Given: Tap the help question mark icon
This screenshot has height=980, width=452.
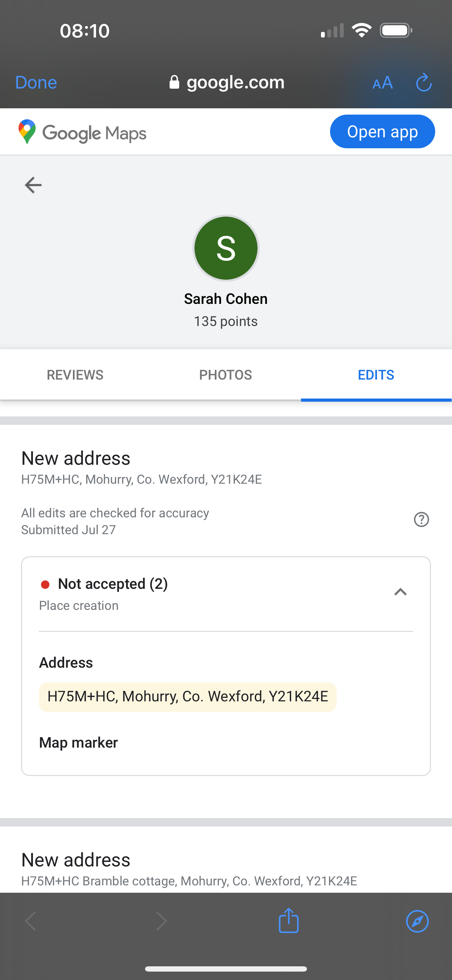Looking at the screenshot, I should coord(421,519).
